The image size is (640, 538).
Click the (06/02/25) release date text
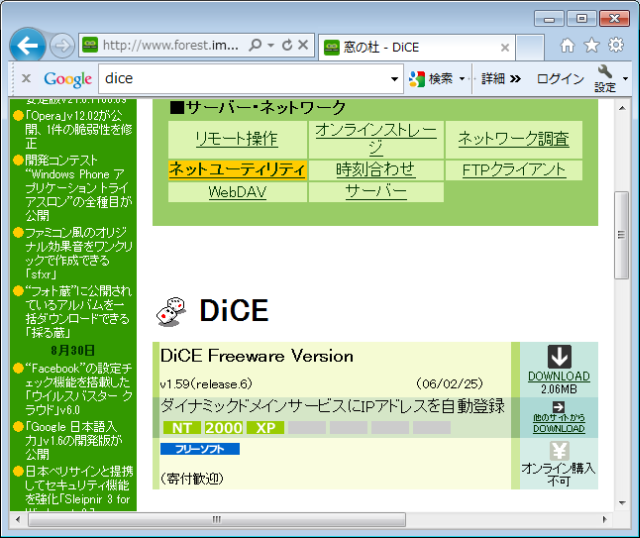[450, 384]
